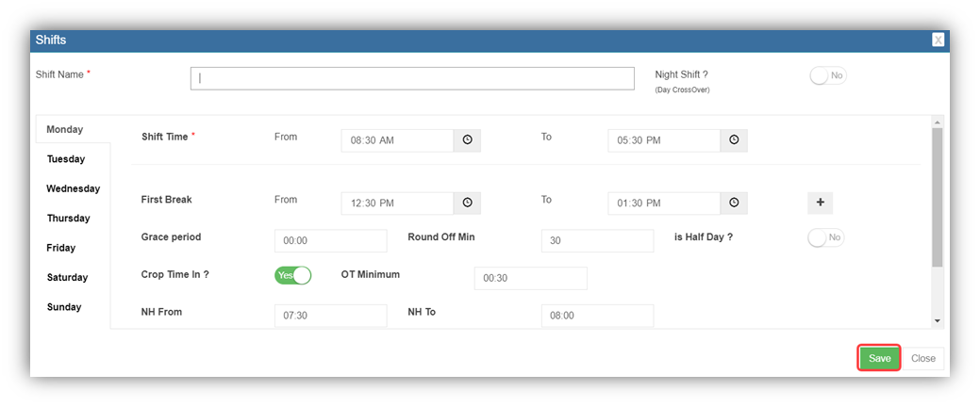Click the Round Off Min field

point(597,241)
